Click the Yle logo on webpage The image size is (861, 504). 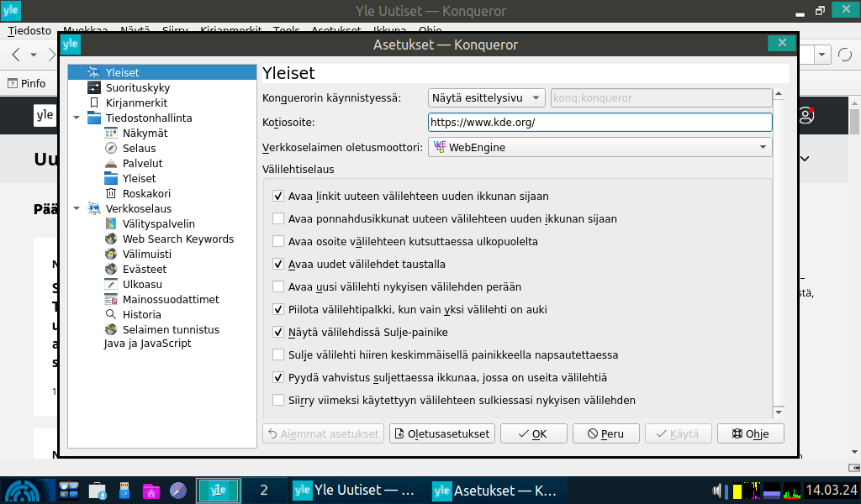tap(45, 115)
